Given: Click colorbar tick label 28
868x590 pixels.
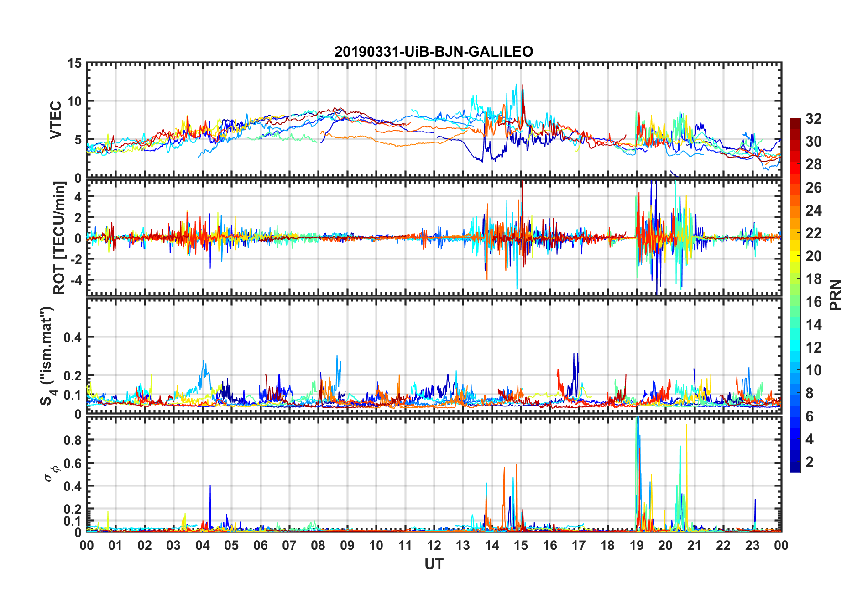Looking at the screenshot, I should click(813, 164).
